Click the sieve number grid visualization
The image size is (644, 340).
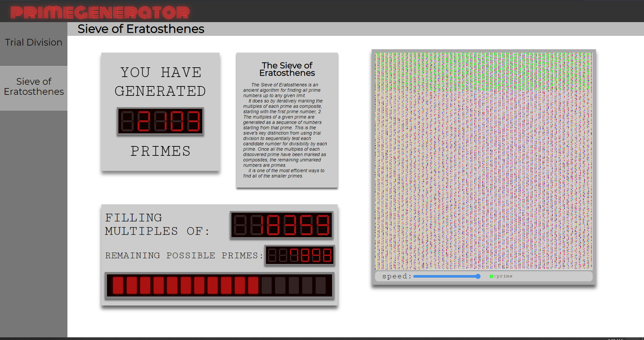(x=484, y=161)
